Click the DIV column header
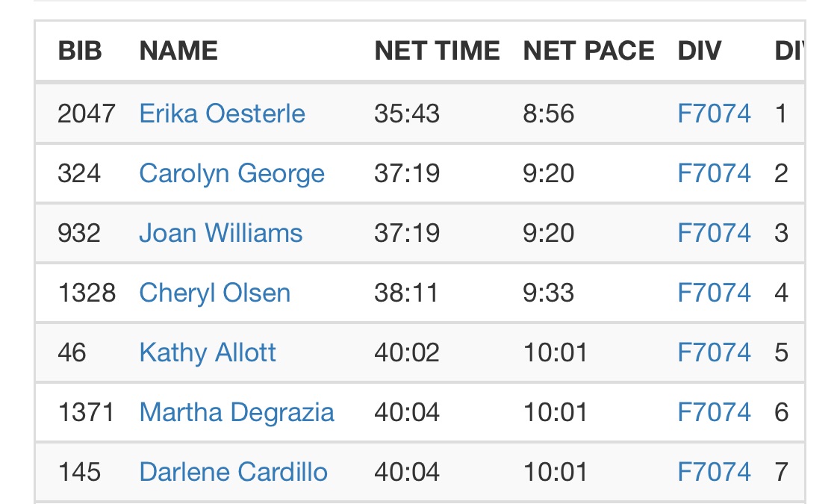The width and height of the screenshot is (840, 504). [x=700, y=51]
